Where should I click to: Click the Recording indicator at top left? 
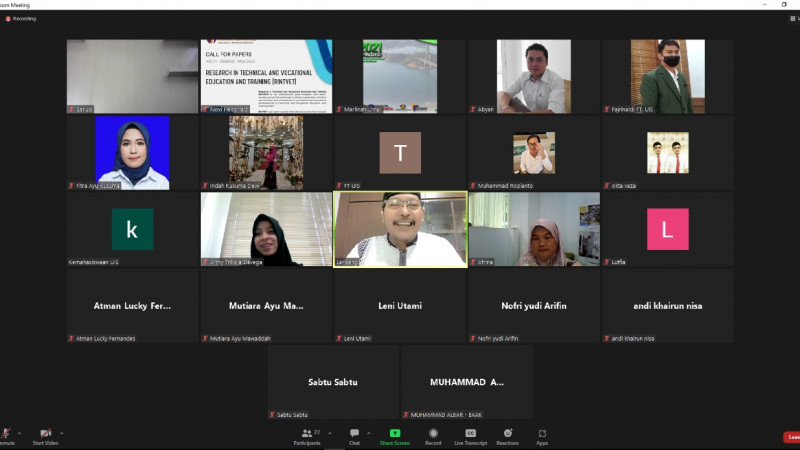point(20,18)
